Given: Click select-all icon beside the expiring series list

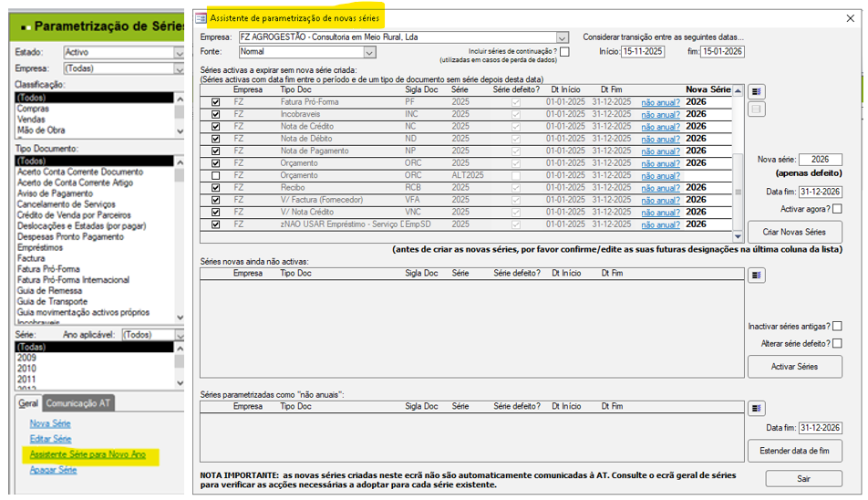Looking at the screenshot, I should [x=757, y=91].
